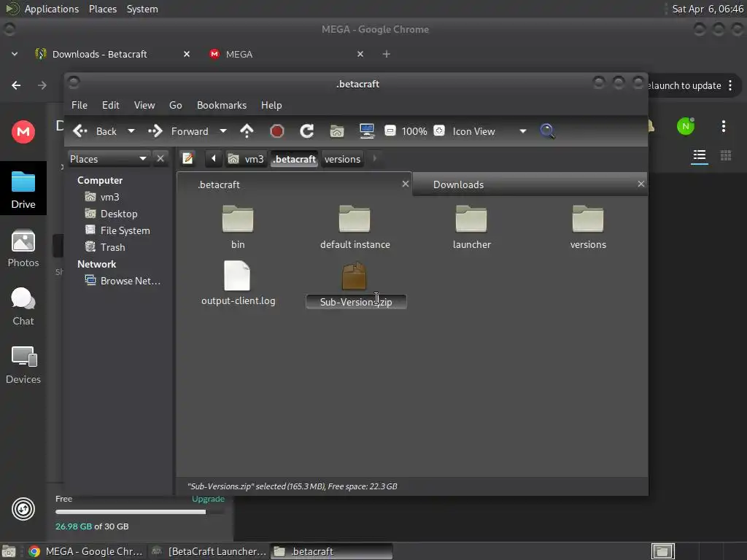Select the launcher folder icon

click(x=471, y=219)
